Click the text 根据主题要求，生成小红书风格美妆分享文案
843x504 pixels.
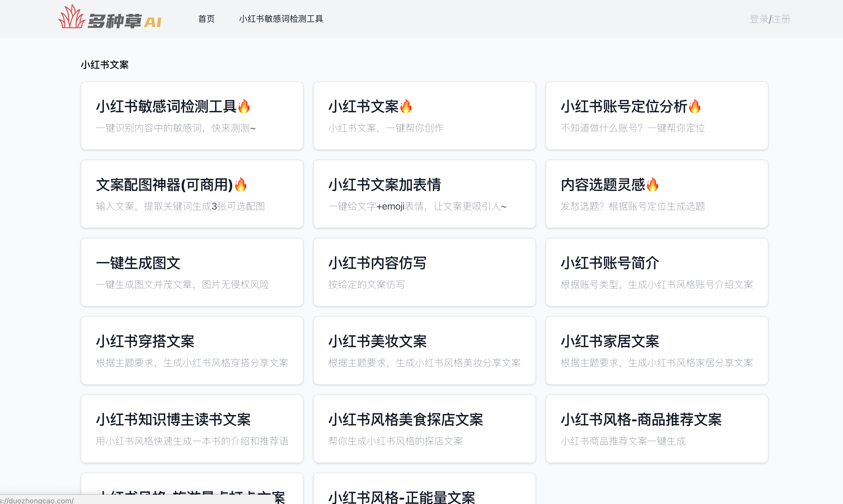coord(425,363)
